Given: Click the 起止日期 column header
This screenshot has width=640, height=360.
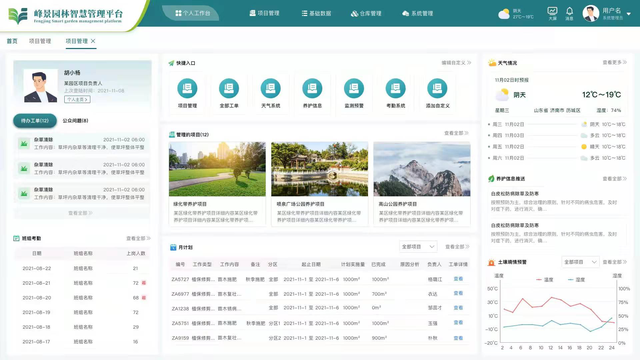Looking at the screenshot, I should [311, 264].
